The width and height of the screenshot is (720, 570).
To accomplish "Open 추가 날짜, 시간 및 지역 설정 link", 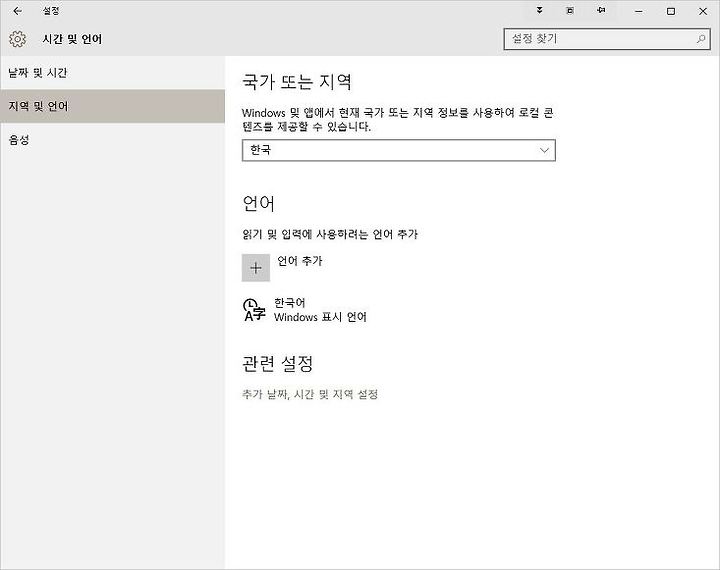I will pyautogui.click(x=310, y=394).
